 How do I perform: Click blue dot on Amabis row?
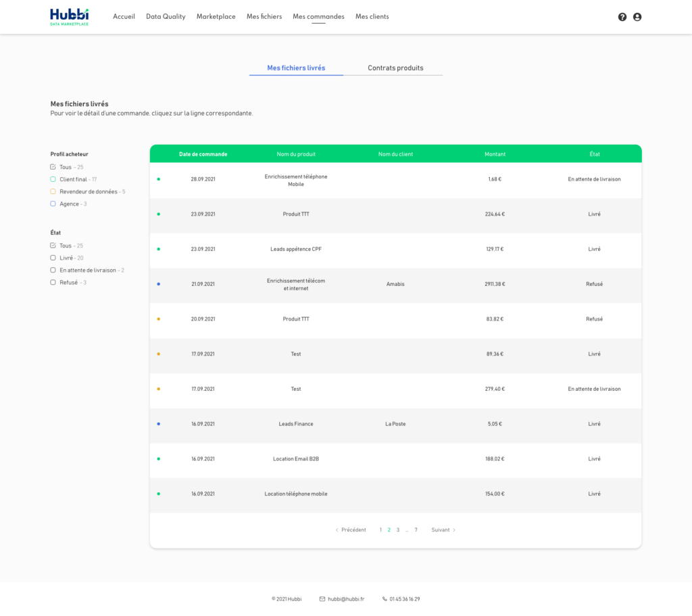click(x=158, y=284)
